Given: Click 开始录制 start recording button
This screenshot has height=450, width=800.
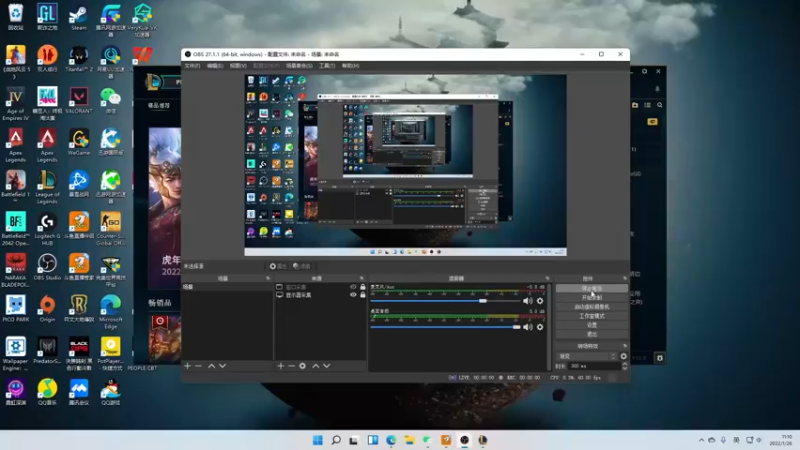Looking at the screenshot, I should (x=591, y=297).
